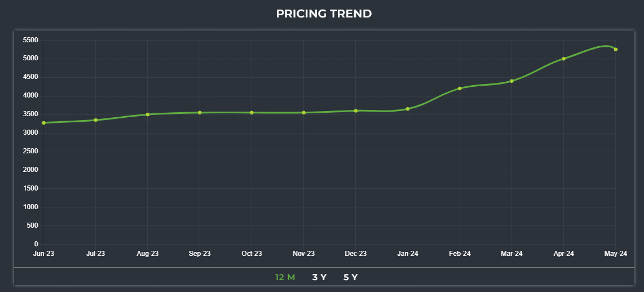Select the Nov-23 data point dot
The width and height of the screenshot is (644, 292).
tap(304, 113)
